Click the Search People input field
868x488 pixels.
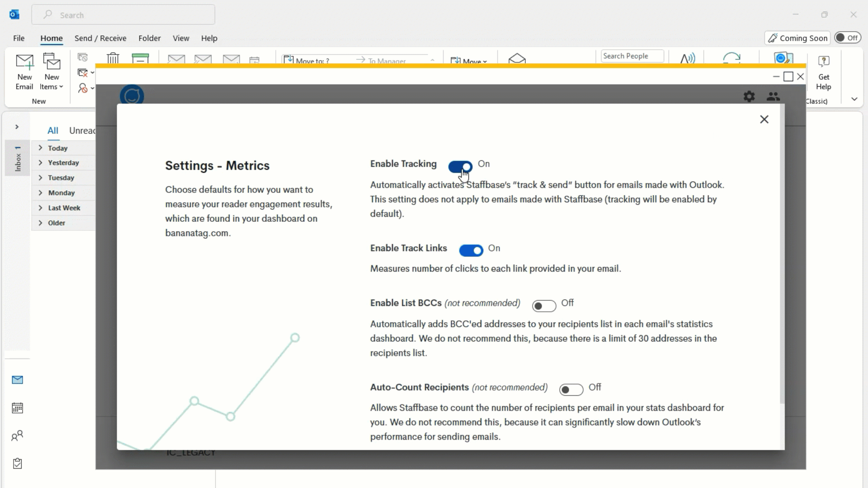[x=632, y=56]
